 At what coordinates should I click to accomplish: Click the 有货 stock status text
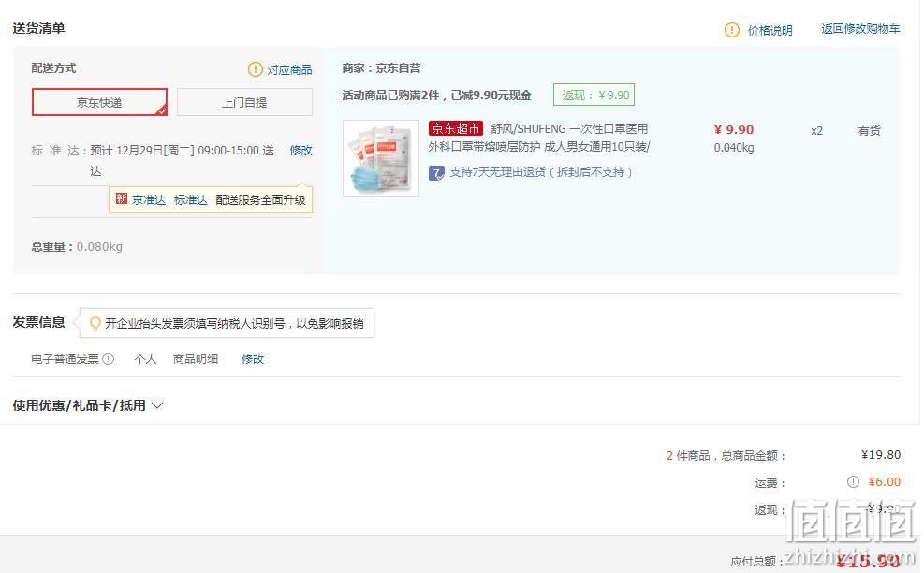[x=869, y=131]
